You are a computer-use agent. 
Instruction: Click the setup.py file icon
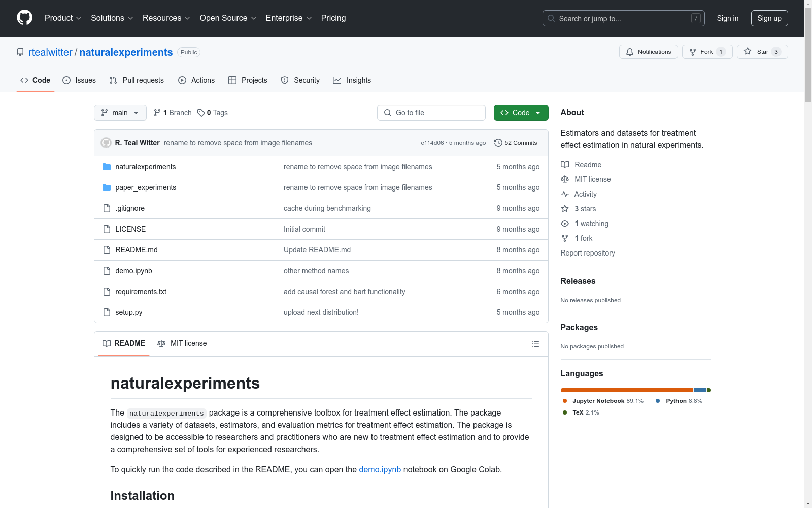pyautogui.click(x=107, y=312)
